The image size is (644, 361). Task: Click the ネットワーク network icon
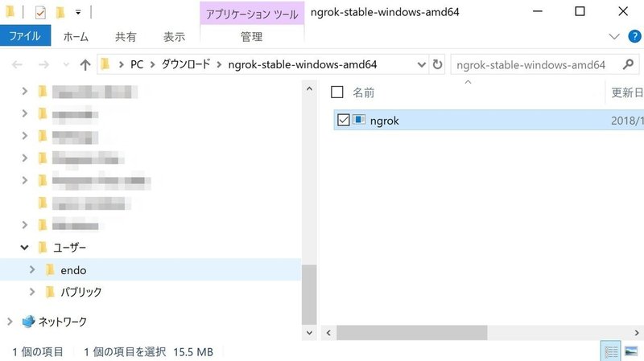coord(28,322)
